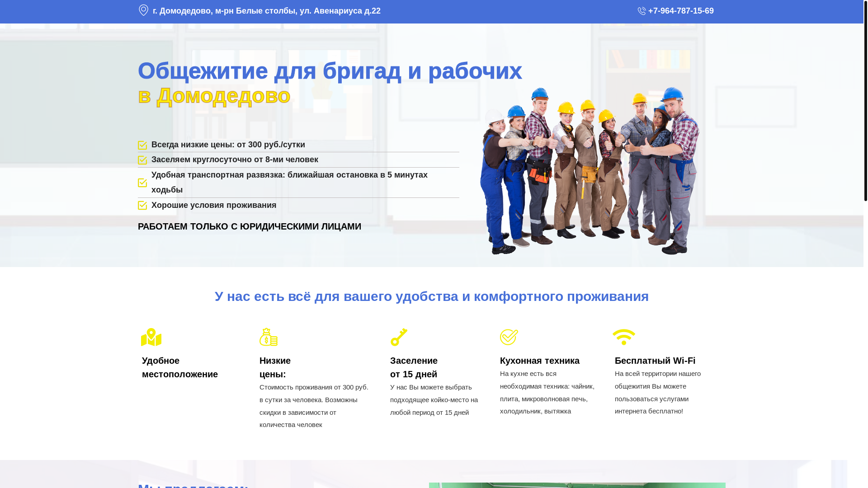Click the Низкие цены: title
This screenshot has width=868, height=488.
coord(275,367)
